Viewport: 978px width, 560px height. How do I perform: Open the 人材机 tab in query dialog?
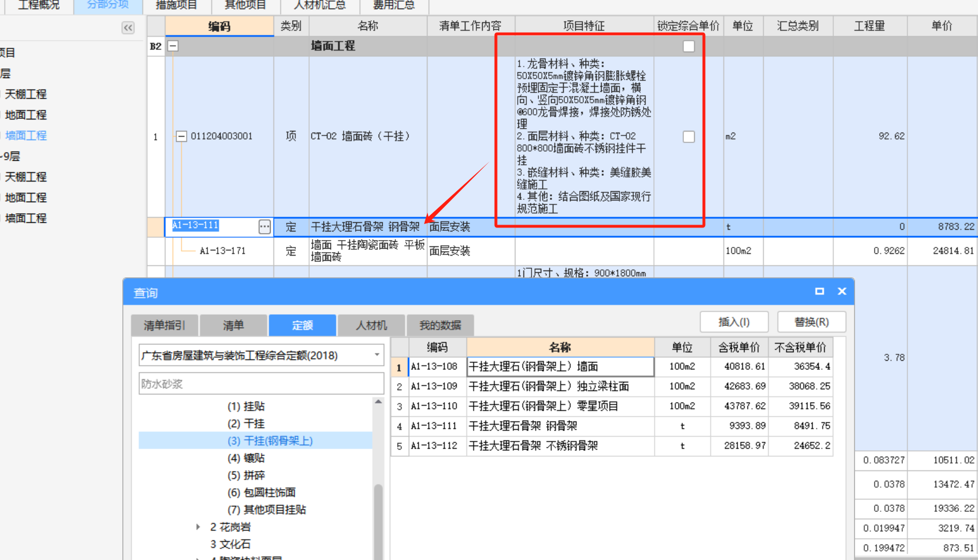[371, 325]
